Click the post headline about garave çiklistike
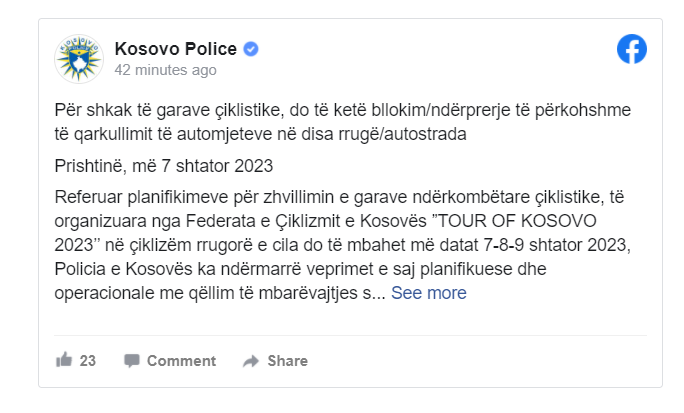Screen dimensions: 684x413 [342, 122]
